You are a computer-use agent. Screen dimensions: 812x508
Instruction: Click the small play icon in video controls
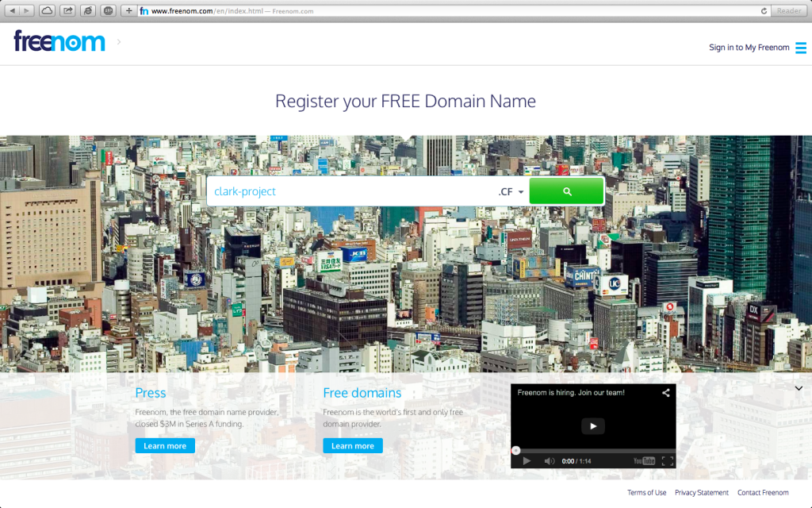[x=527, y=461]
